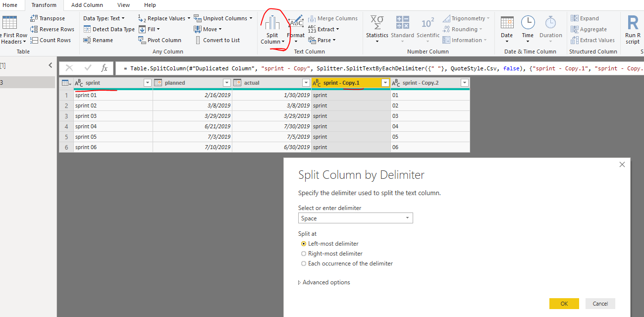644x317 pixels.
Task: Click the Date calendar icon
Action: 507,22
